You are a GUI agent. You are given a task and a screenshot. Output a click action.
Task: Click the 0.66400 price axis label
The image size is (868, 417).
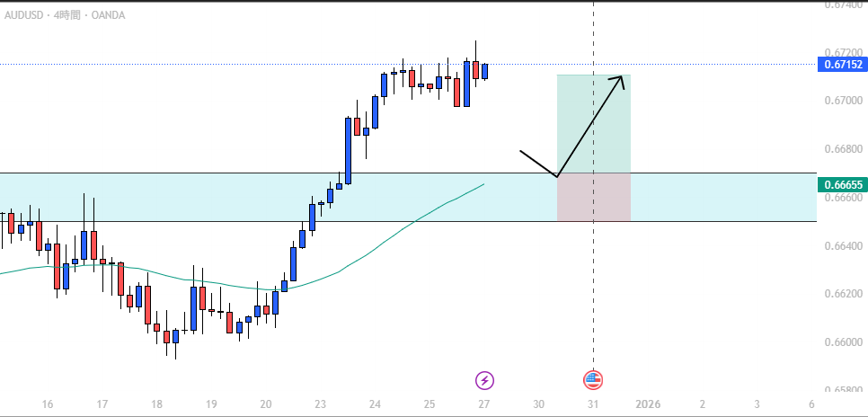coord(843,245)
